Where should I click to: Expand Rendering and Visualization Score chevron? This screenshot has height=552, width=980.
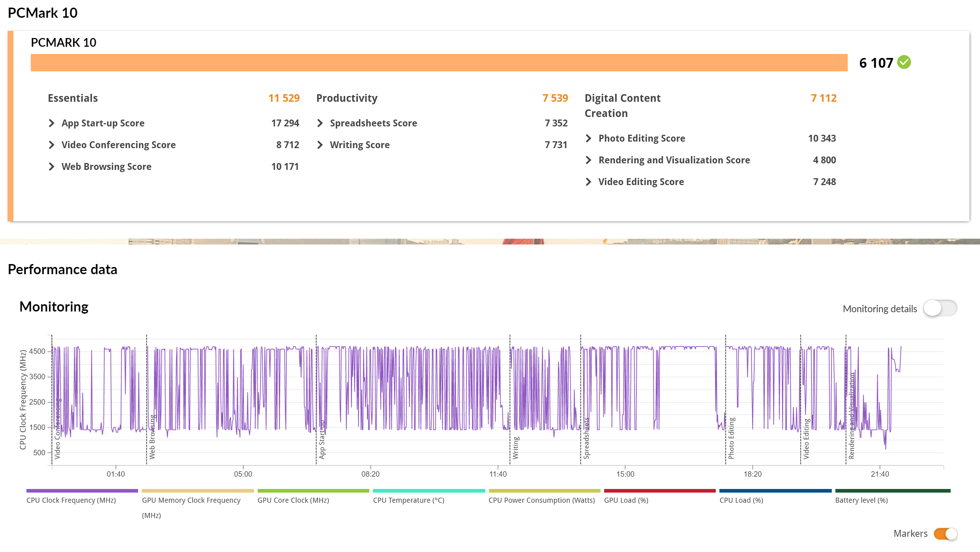point(589,160)
